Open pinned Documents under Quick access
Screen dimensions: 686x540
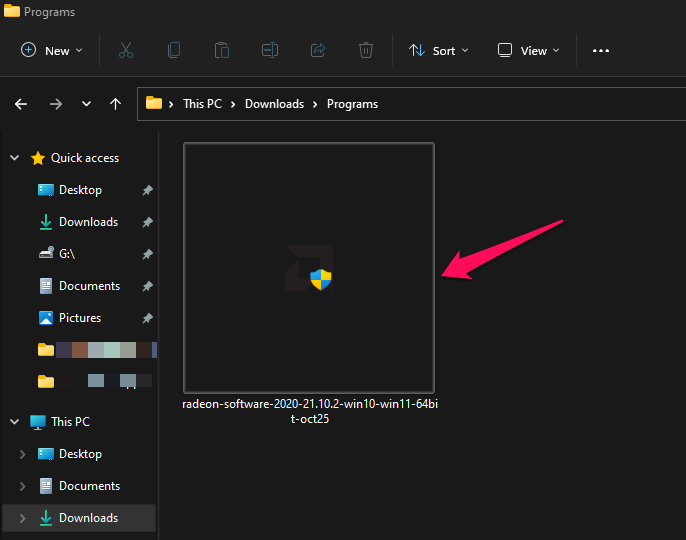tap(89, 286)
